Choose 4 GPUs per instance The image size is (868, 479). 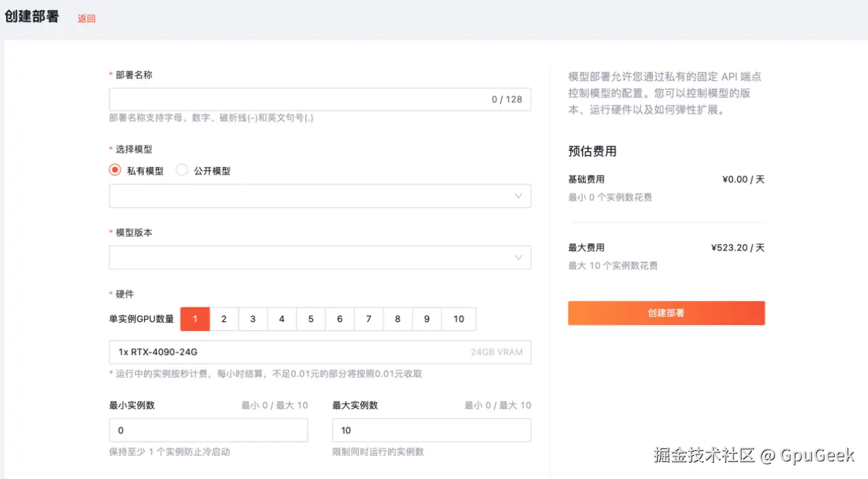(281, 319)
